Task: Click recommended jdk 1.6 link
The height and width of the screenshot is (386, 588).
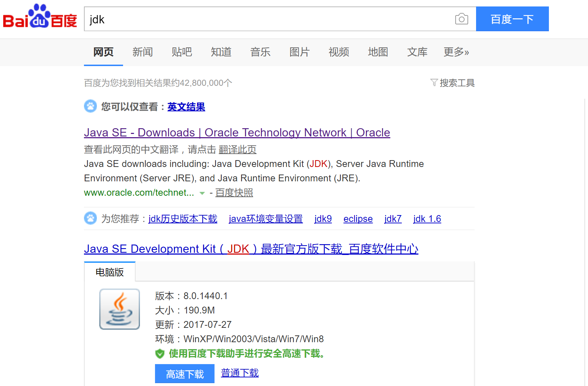Action: click(427, 219)
